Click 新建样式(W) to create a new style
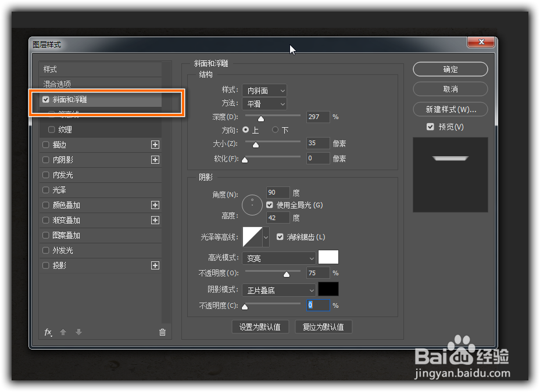Screen dimensions: 540x392 tap(450, 109)
